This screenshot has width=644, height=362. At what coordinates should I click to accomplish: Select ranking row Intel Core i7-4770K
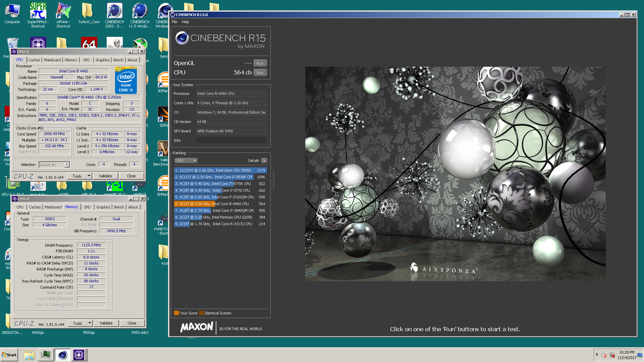pyautogui.click(x=220, y=184)
